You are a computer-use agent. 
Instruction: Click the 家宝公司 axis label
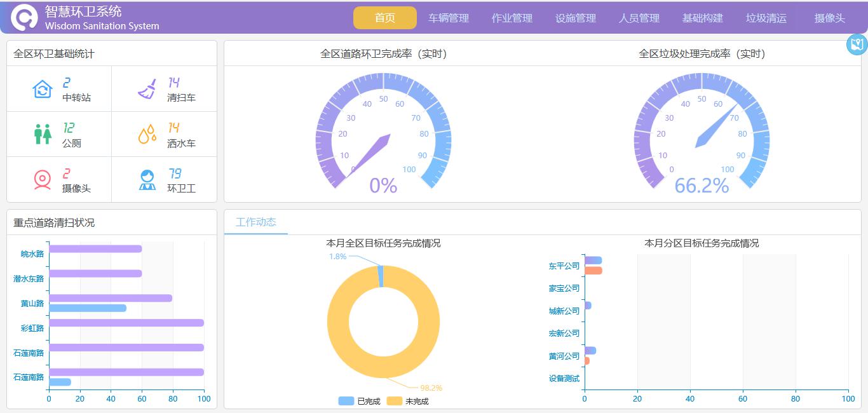(564, 288)
